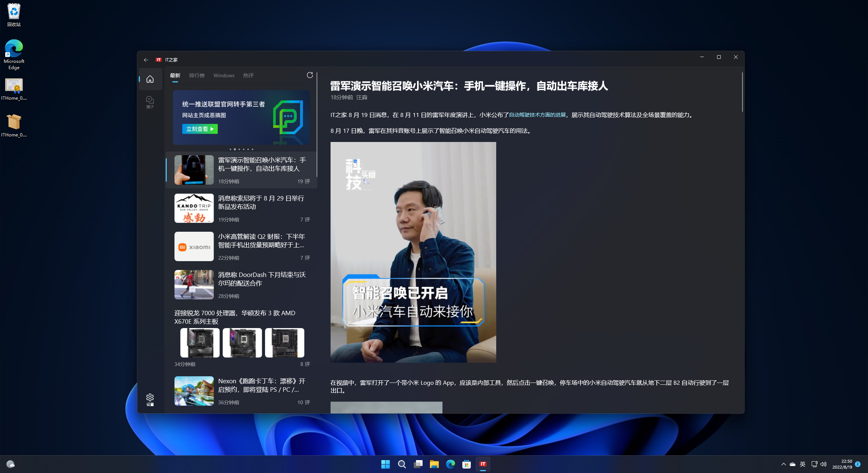The height and width of the screenshot is (473, 868).
Task: Click the banner carousel page dots
Action: click(241, 149)
